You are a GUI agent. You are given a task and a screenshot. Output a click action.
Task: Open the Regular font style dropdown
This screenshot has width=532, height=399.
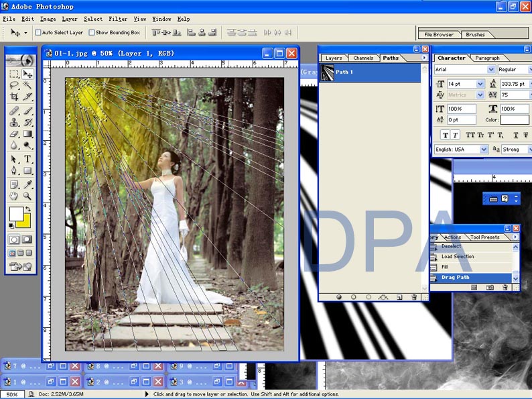tap(530, 70)
